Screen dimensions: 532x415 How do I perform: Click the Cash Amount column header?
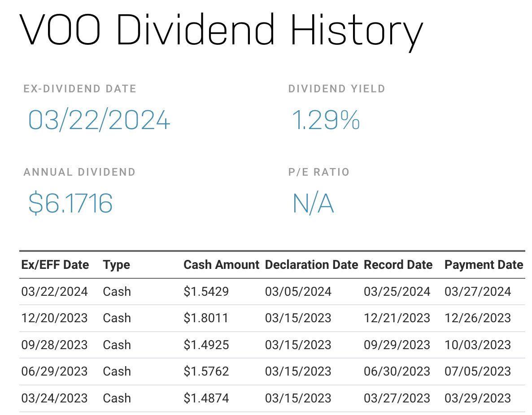pyautogui.click(x=221, y=265)
